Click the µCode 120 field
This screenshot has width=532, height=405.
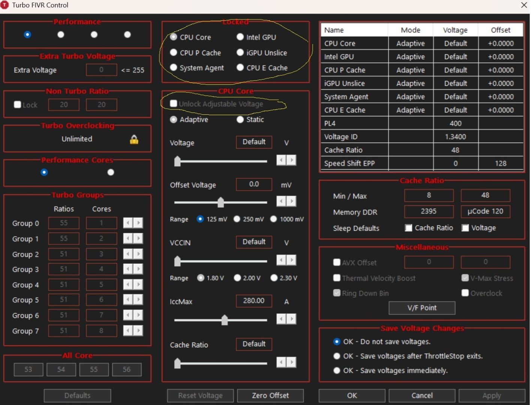click(485, 211)
